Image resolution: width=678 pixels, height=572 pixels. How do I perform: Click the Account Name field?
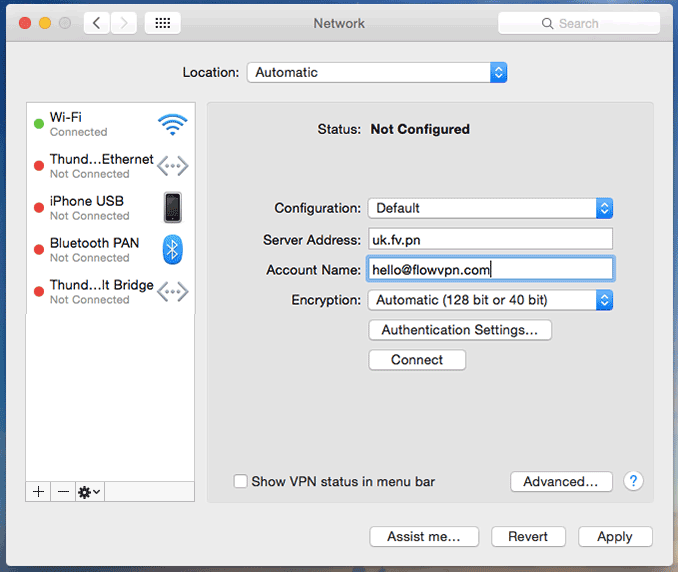490,269
